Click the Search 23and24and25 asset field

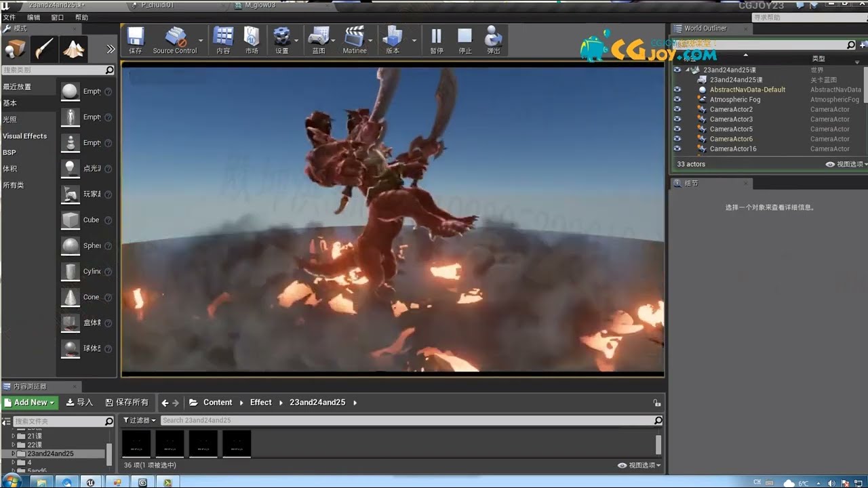pyautogui.click(x=412, y=420)
